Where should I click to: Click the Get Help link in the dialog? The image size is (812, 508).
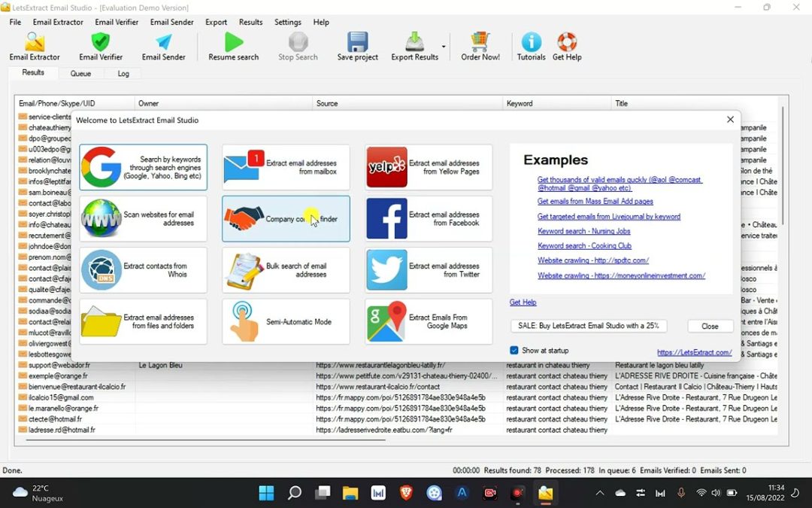click(x=523, y=303)
